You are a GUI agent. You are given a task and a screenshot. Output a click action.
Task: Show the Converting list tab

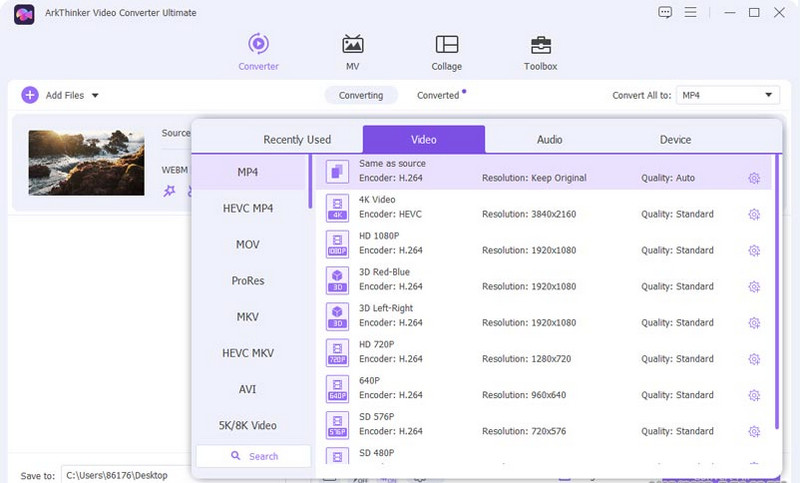[x=361, y=95]
